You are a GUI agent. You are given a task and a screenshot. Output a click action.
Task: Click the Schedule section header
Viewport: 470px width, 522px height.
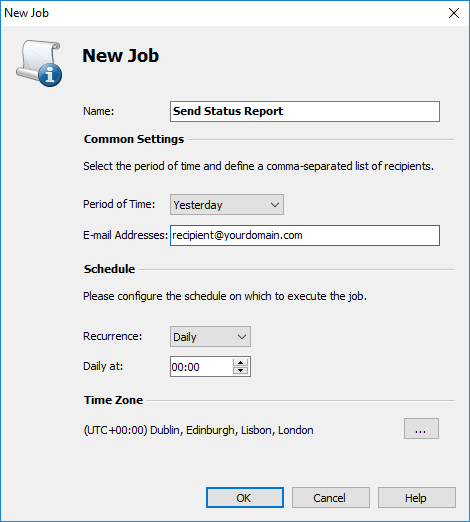click(x=109, y=269)
